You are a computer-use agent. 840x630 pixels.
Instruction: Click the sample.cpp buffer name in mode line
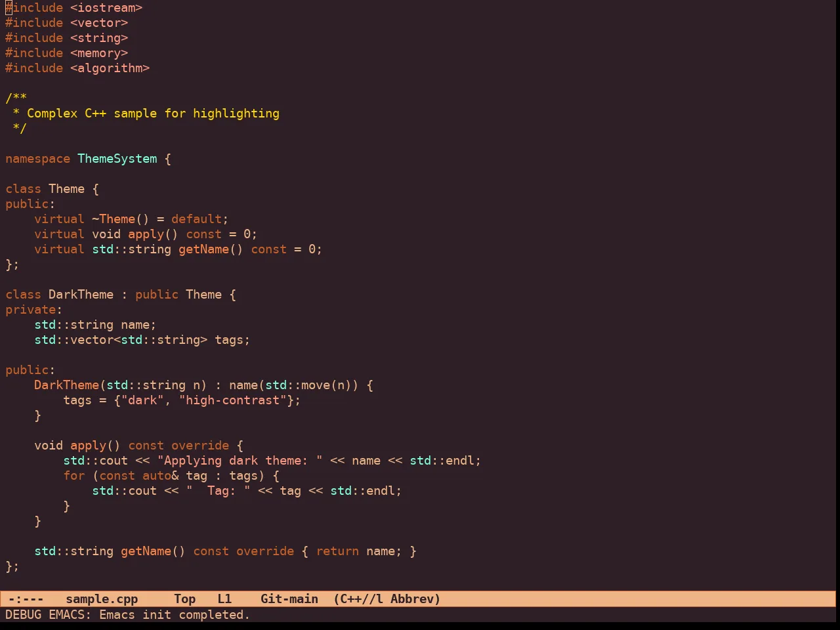(x=102, y=598)
